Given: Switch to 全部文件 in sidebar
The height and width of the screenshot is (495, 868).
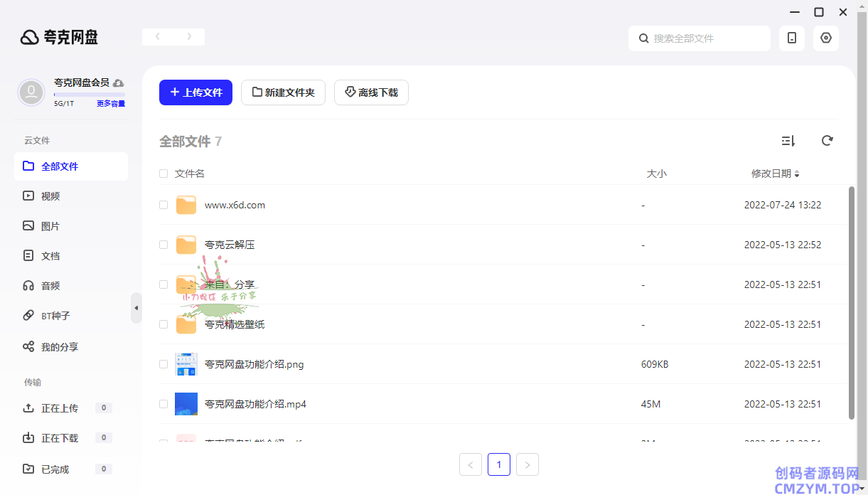Looking at the screenshot, I should pos(60,166).
